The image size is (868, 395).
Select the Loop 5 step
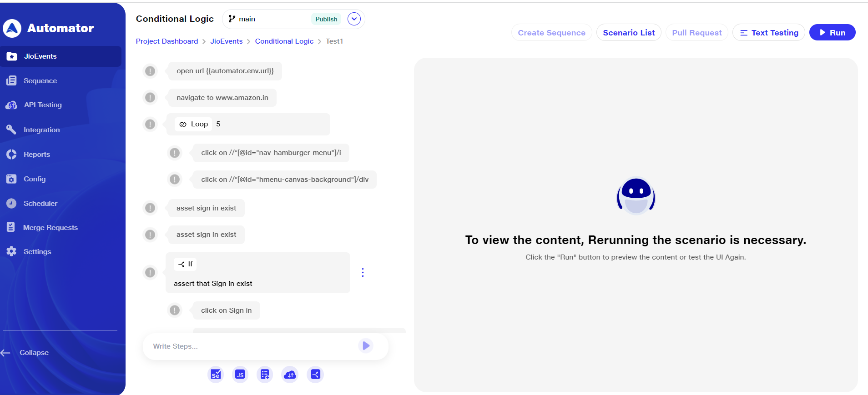pyautogui.click(x=248, y=124)
